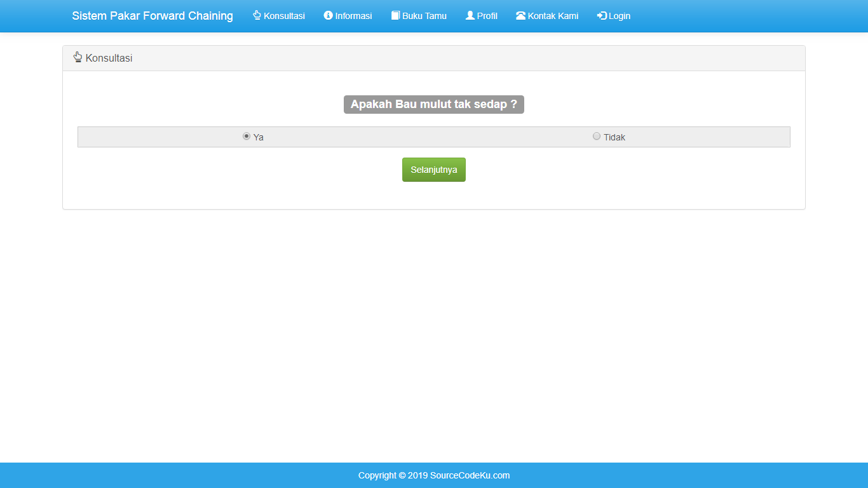Click the question Apakah Bau mulut tak sedap
Screen dimensions: 868x488
pyautogui.click(x=434, y=104)
